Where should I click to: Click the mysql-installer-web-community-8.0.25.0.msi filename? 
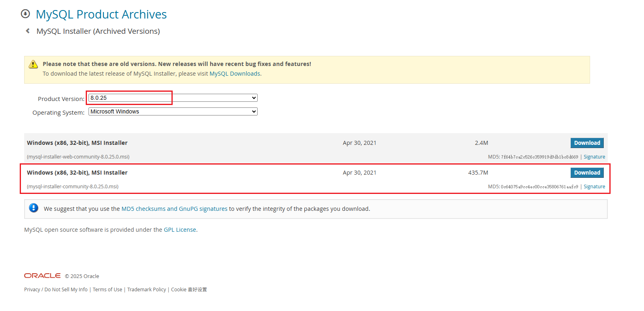tap(78, 157)
